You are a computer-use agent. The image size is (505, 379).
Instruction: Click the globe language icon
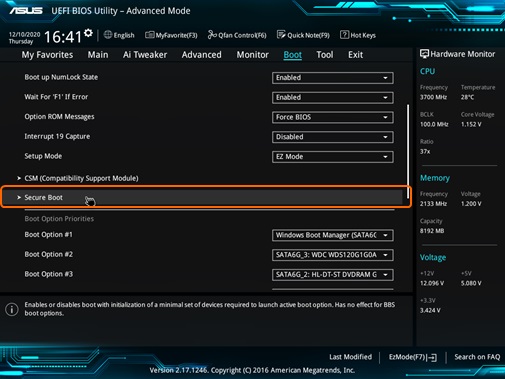point(108,35)
